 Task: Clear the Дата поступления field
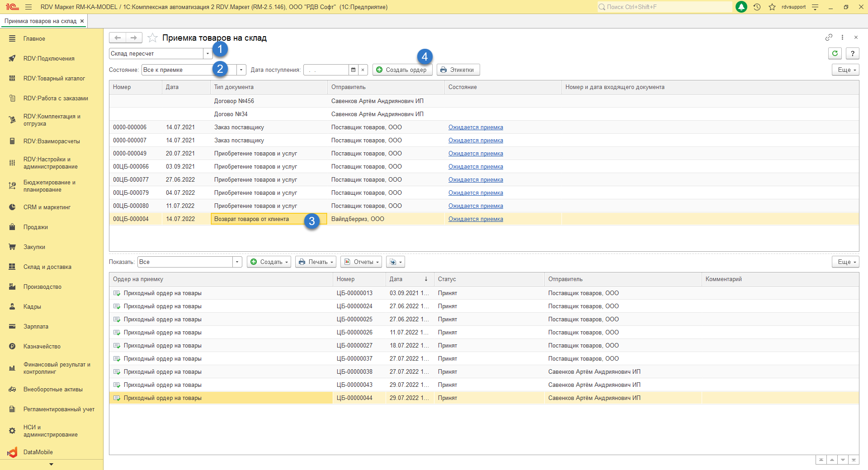(x=363, y=70)
